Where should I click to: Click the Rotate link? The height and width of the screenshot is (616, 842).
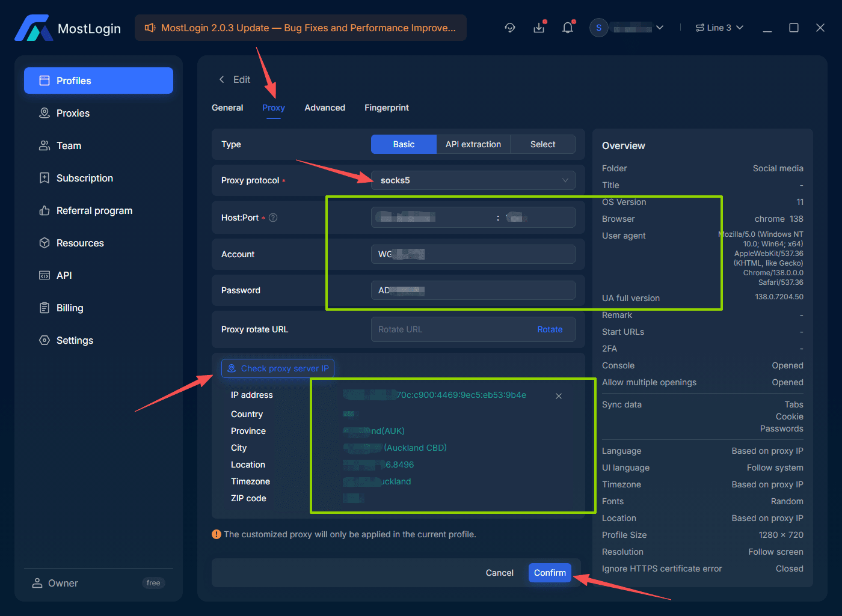(550, 329)
